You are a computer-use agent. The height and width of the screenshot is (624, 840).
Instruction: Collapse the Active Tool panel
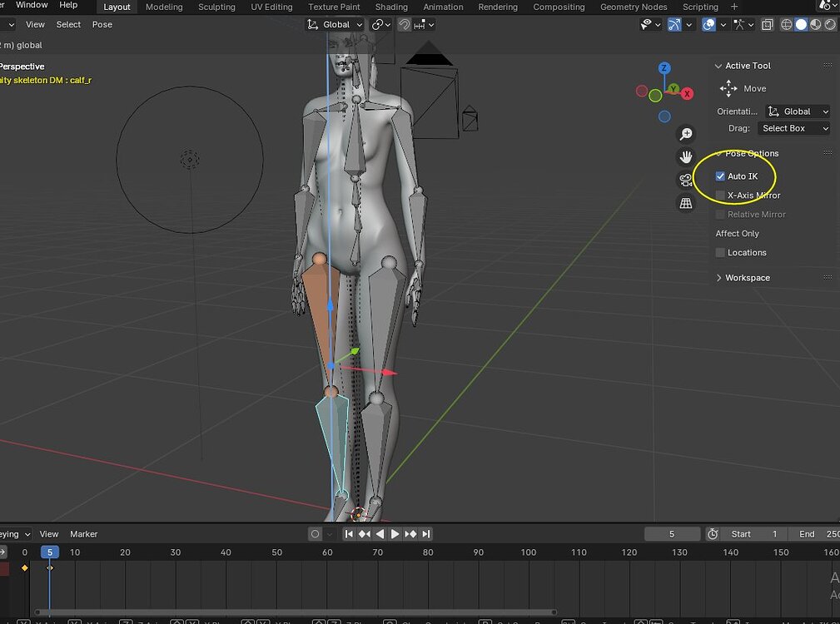coord(718,66)
